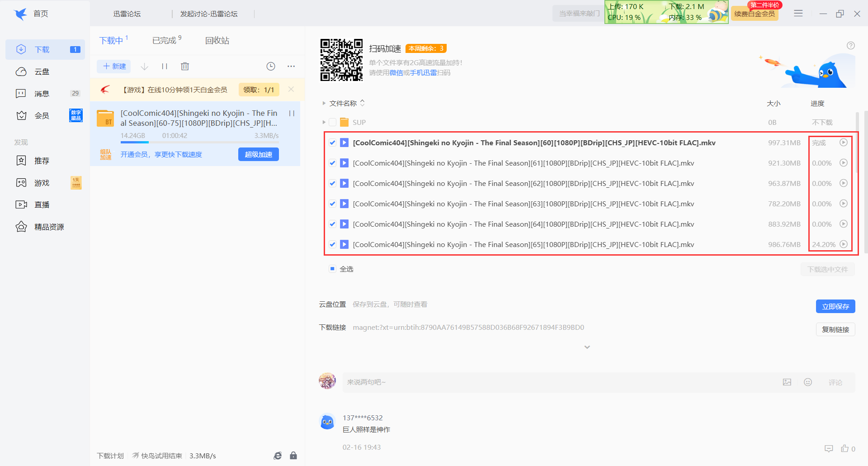868x466 pixels.
Task: Click the trash delete icon in download toolbar
Action: point(184,67)
